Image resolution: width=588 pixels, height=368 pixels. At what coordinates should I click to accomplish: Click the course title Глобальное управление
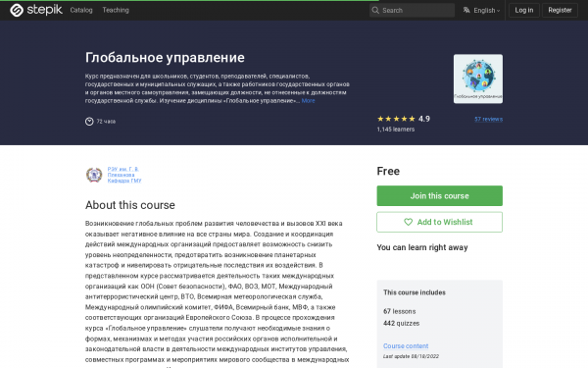pos(165,58)
